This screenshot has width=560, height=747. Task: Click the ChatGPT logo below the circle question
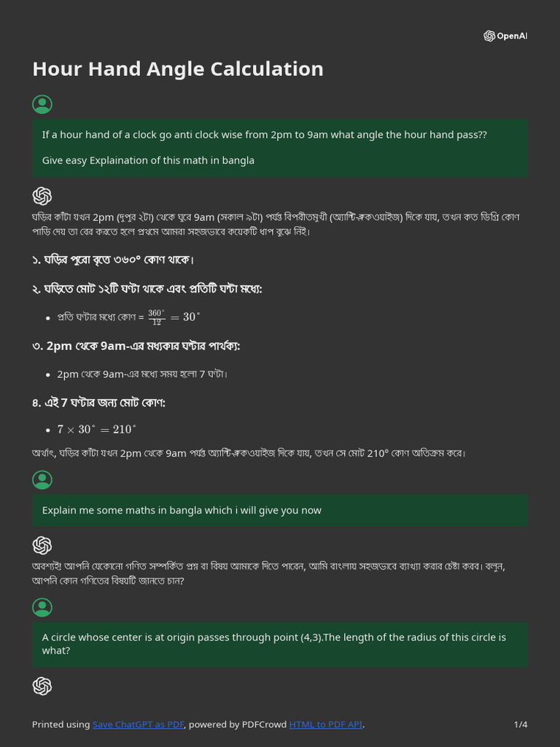coord(42,686)
